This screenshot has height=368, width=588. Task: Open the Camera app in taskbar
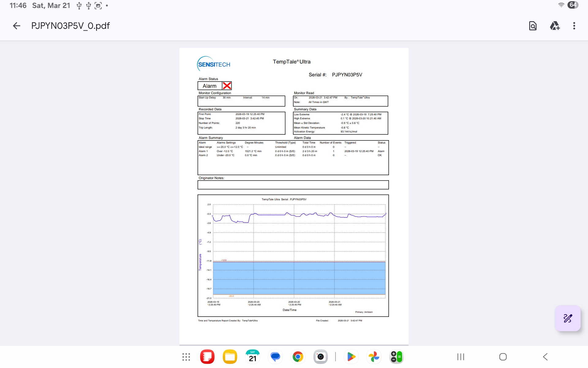point(321,357)
